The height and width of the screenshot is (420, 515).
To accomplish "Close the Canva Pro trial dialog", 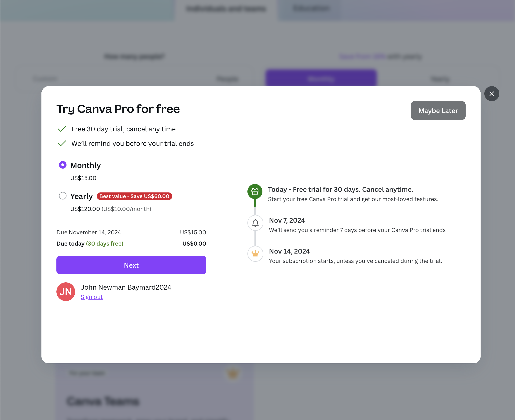I will 492,94.
